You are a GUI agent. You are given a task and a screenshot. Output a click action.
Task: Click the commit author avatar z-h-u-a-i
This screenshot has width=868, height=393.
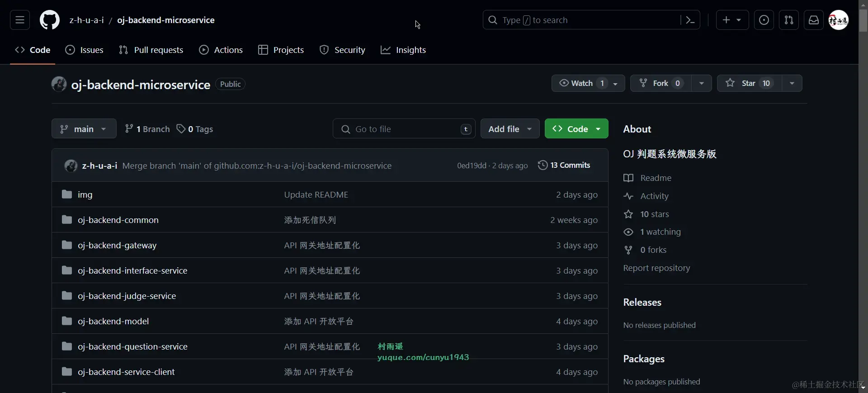pyautogui.click(x=71, y=166)
